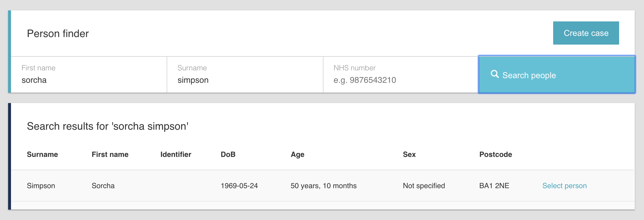Open the Select person link for Sorcha Simpson

564,186
